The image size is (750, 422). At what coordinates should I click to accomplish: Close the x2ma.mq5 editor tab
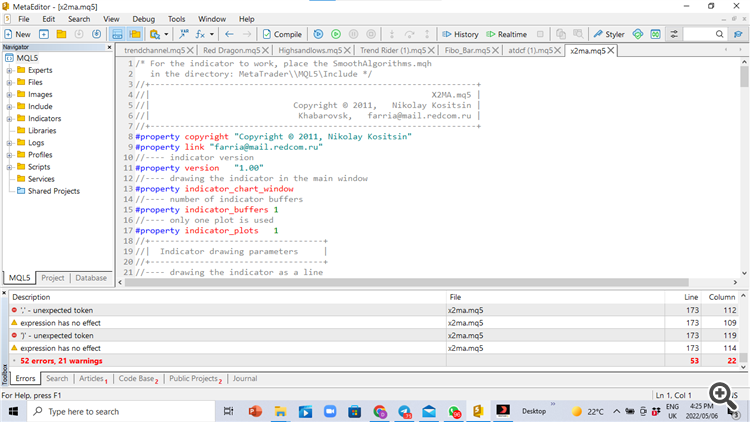[611, 50]
